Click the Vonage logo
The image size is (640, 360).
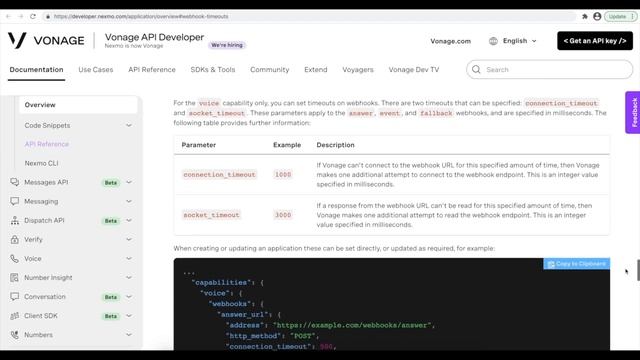pyautogui.click(x=46, y=40)
